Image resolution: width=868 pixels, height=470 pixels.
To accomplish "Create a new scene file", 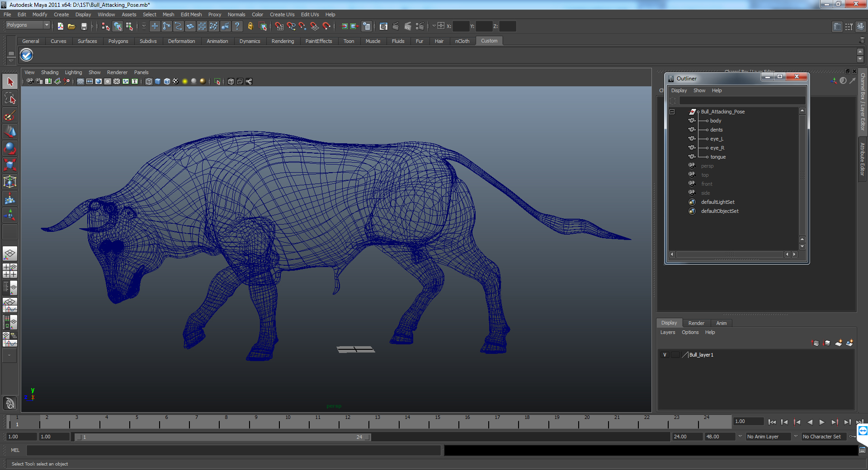I will [61, 27].
